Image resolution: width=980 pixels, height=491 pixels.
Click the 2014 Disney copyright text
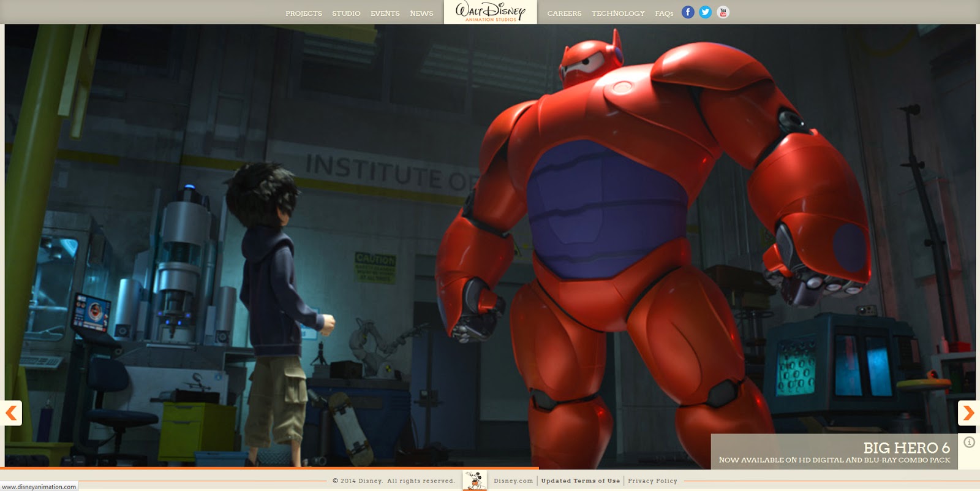point(393,481)
